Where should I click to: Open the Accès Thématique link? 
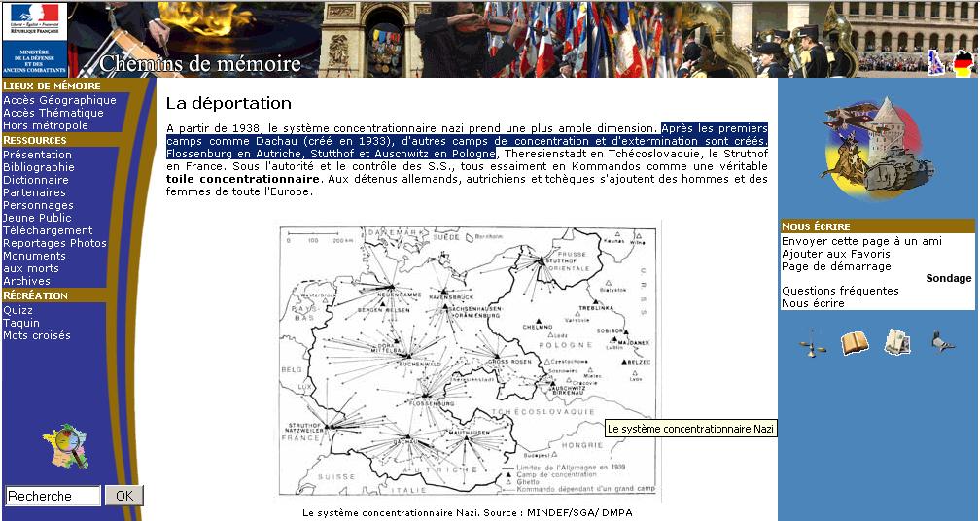53,113
